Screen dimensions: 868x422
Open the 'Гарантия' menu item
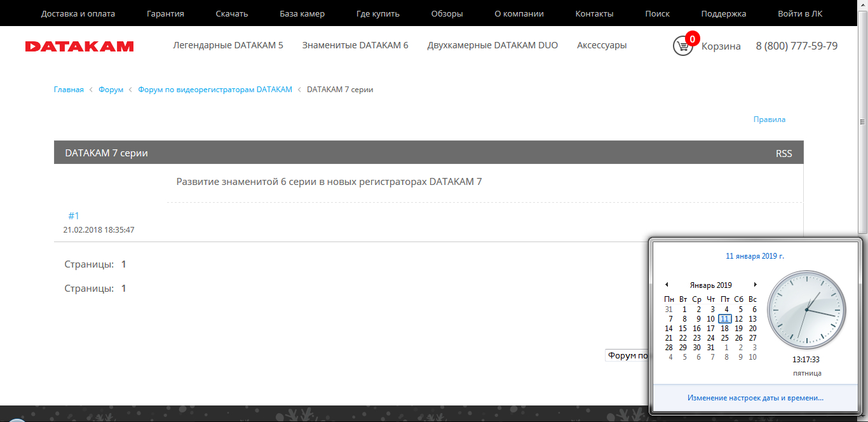(x=165, y=13)
